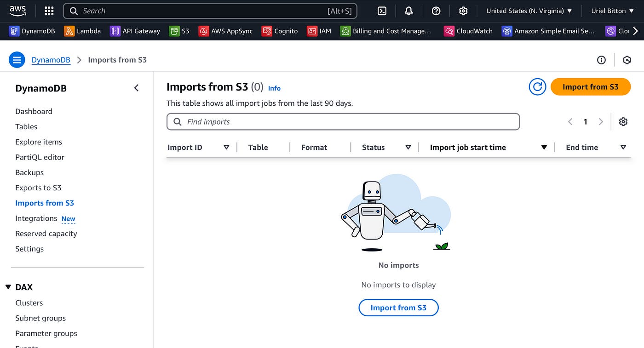Open the AWS home logo
Viewport: 644px width, 348px height.
coord(17,10)
